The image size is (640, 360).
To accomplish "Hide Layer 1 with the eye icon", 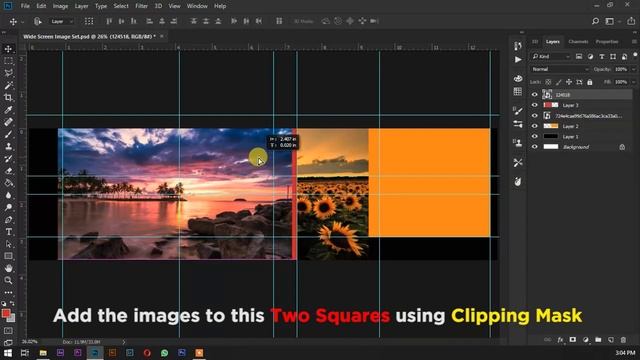I will (535, 137).
